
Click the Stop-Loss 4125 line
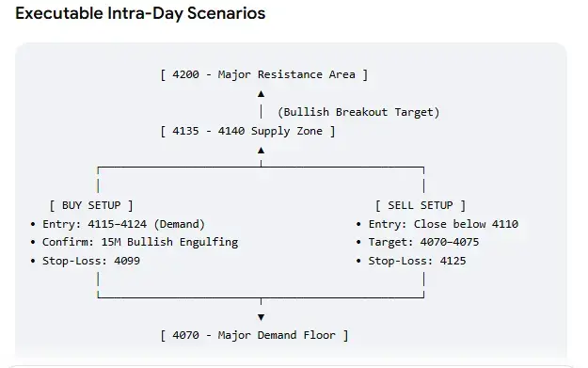click(x=411, y=261)
